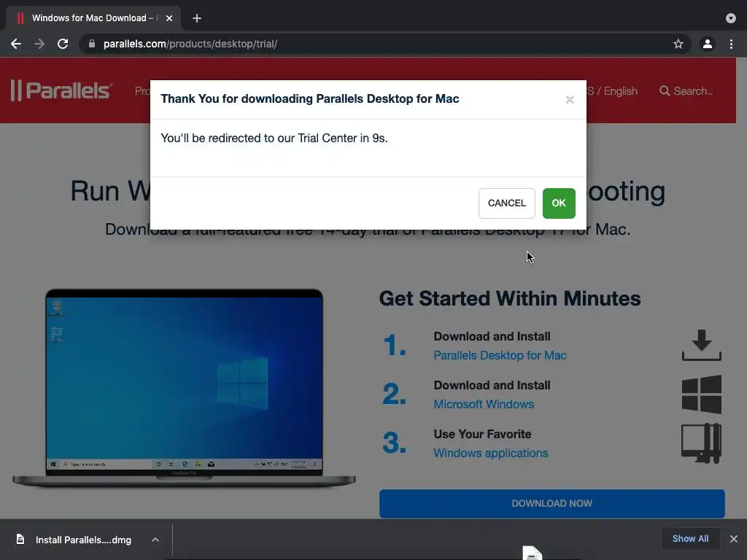The height and width of the screenshot is (560, 747).
Task: Click the DOWNLOAD NOW button
Action: click(x=551, y=504)
